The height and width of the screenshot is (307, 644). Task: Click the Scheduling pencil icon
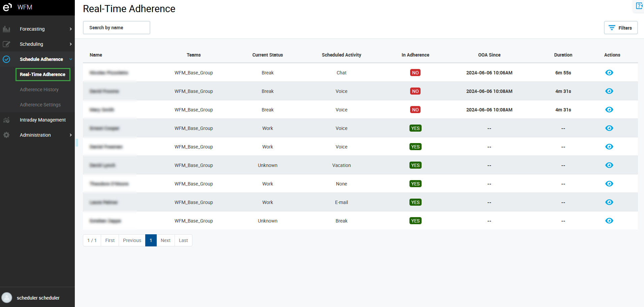[6, 44]
